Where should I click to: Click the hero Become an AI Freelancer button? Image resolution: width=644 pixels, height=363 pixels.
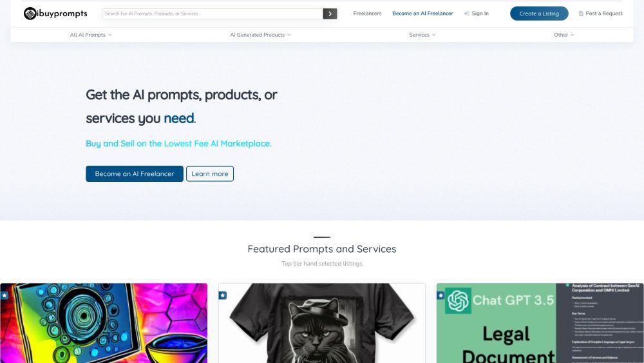click(135, 174)
